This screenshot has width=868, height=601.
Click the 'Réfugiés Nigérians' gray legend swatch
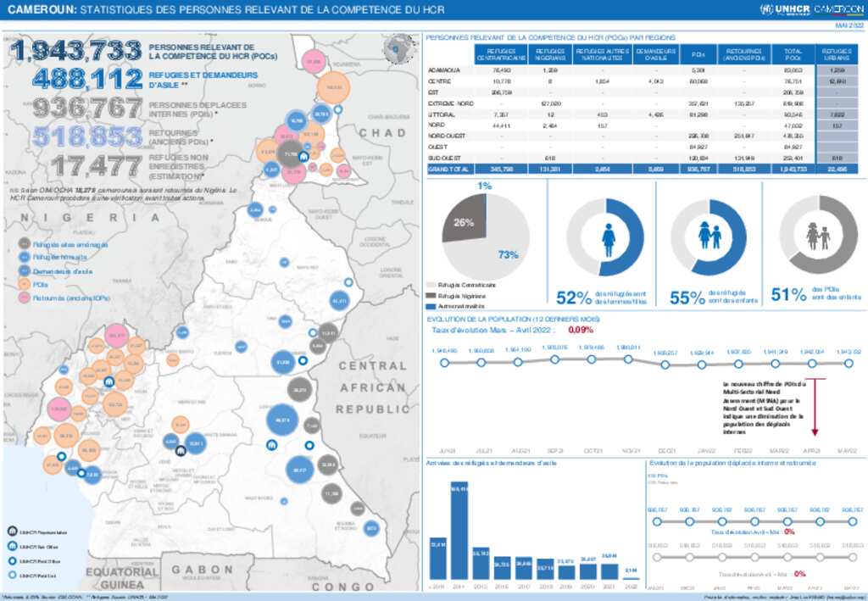(x=431, y=296)
